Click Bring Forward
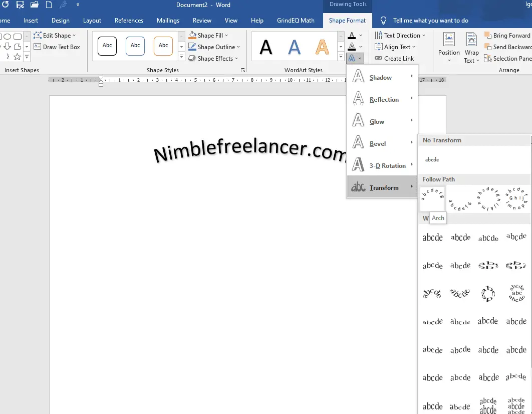Viewport: 532px width, 414px height. [x=507, y=35]
